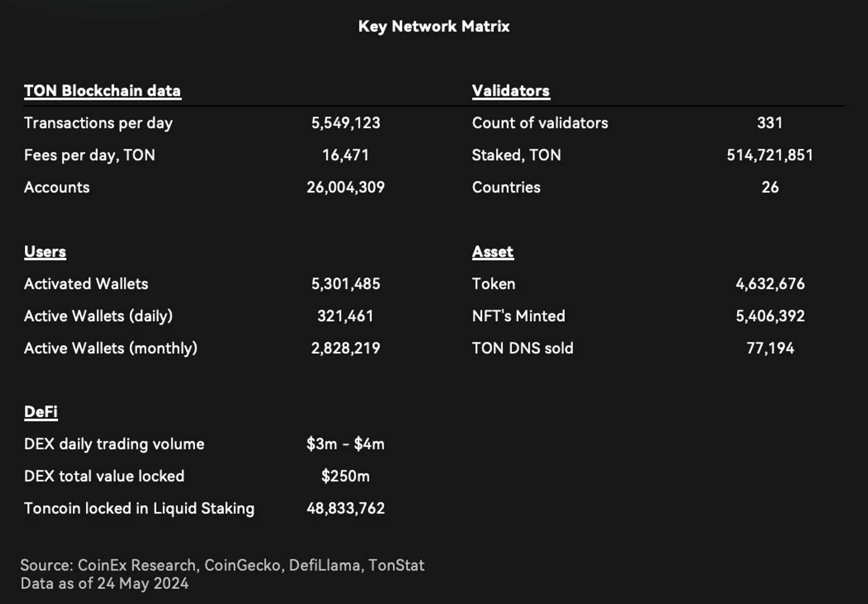Viewport: 868px width, 604px height.
Task: Select the TON DNS sold row label
Action: coord(522,348)
